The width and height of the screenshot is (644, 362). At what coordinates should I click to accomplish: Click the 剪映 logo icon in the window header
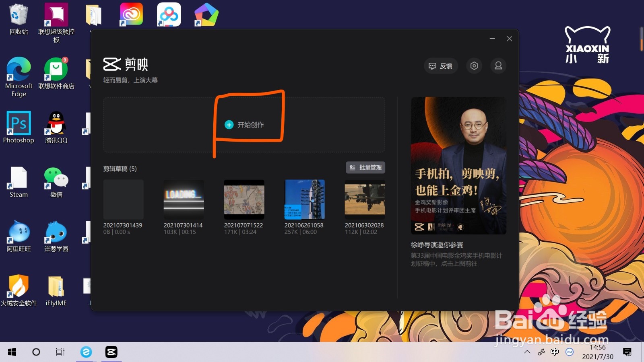(112, 64)
